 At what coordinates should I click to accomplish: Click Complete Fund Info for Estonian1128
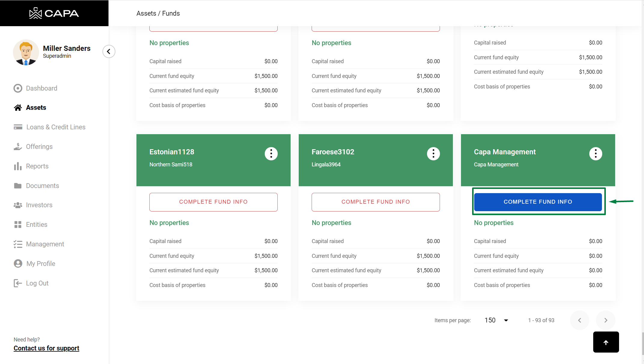pyautogui.click(x=213, y=202)
